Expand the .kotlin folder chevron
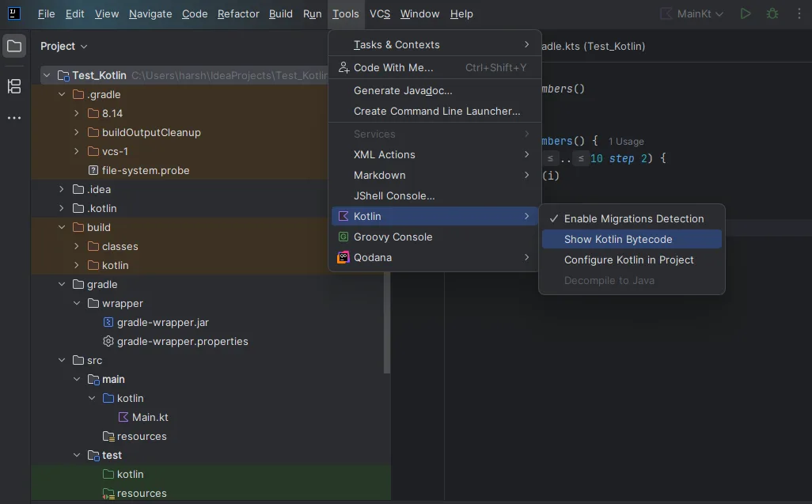Image resolution: width=812 pixels, height=504 pixels. pyautogui.click(x=62, y=208)
